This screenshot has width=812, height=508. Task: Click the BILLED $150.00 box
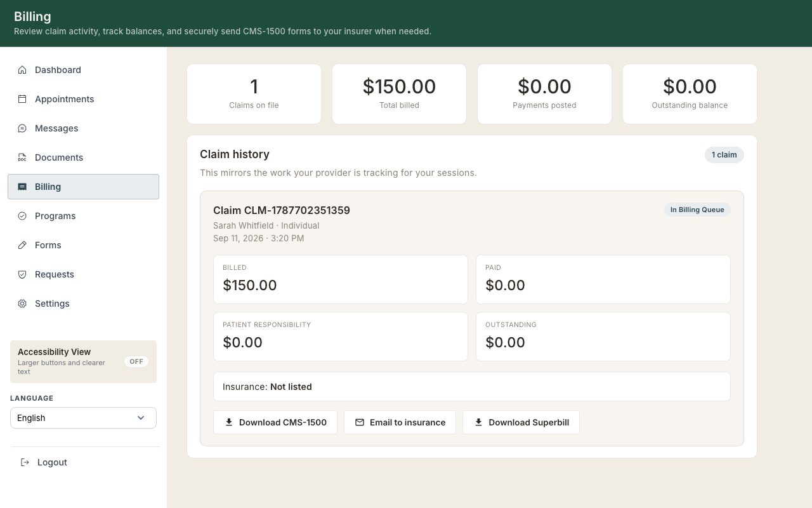341,279
